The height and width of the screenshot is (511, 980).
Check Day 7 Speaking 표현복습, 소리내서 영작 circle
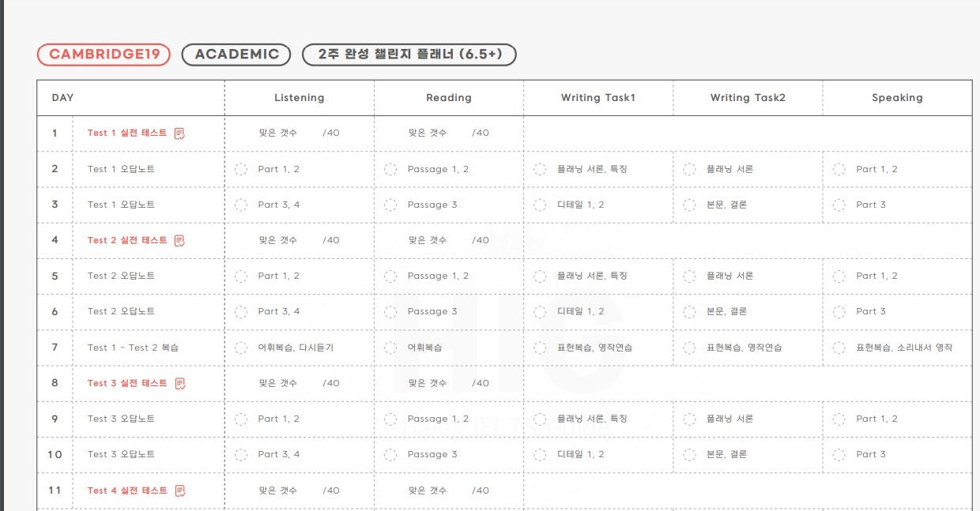click(839, 348)
